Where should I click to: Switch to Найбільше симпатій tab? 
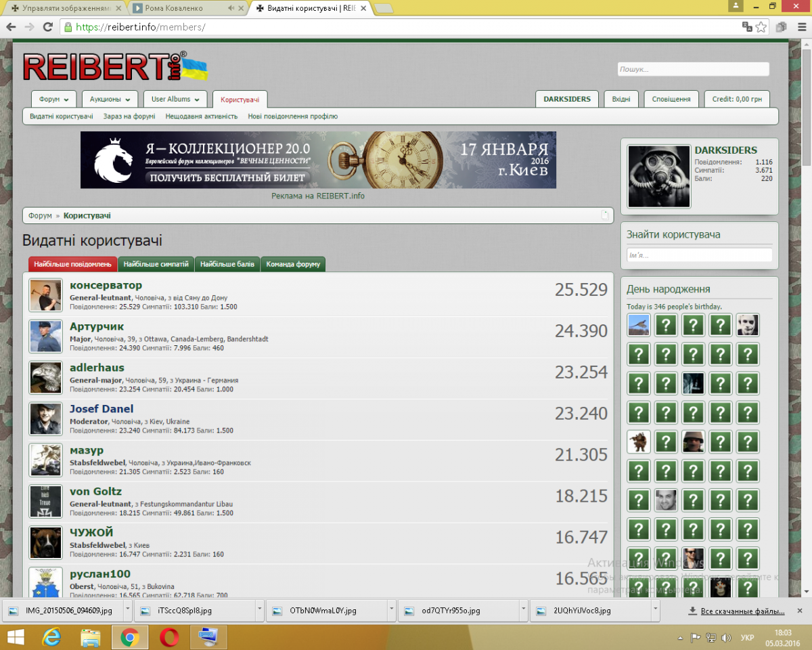click(x=156, y=264)
